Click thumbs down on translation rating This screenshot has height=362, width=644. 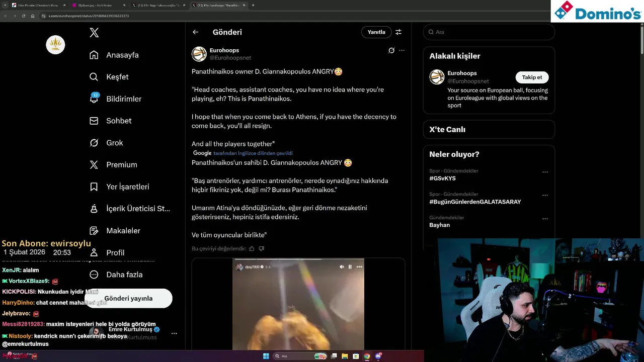click(x=261, y=248)
